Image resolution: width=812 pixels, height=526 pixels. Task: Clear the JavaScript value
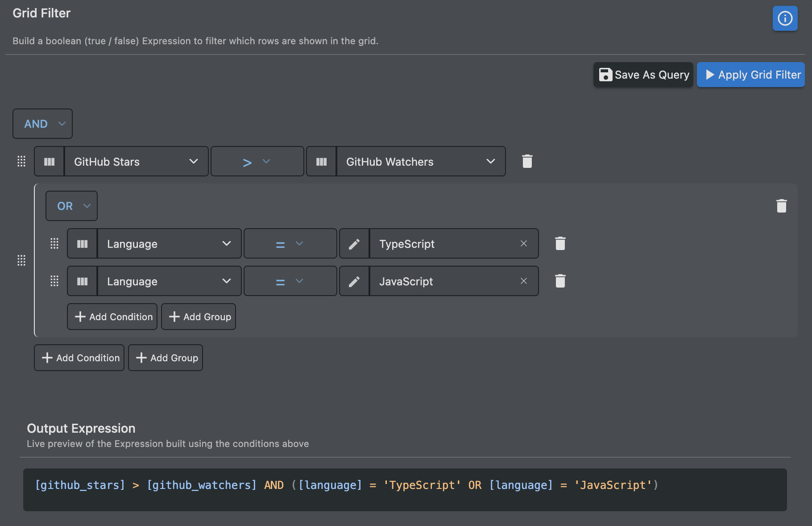[524, 281]
